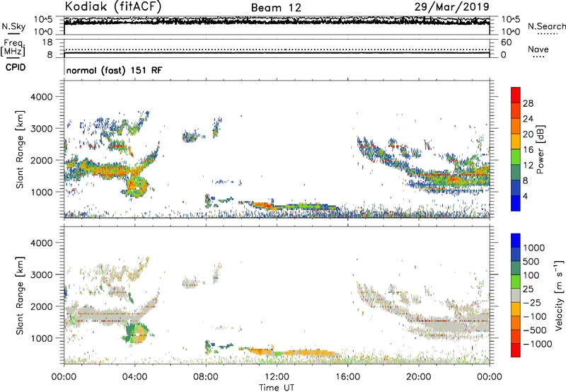The image size is (566, 392).
Task: Click "normal (fast) 151 RF" text
Action: point(114,70)
